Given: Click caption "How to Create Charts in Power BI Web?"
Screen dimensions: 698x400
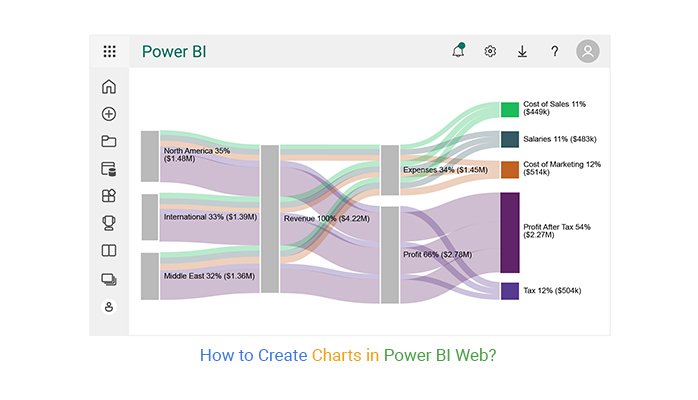Looking at the screenshot, I should point(348,355).
